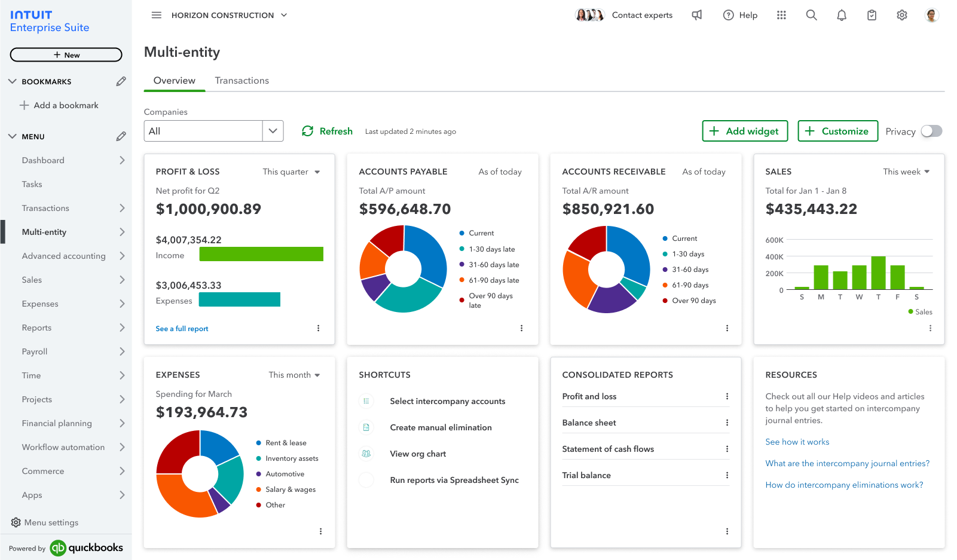Check the notifications bell
Image resolution: width=957 pixels, height=560 pixels.
[x=842, y=15]
